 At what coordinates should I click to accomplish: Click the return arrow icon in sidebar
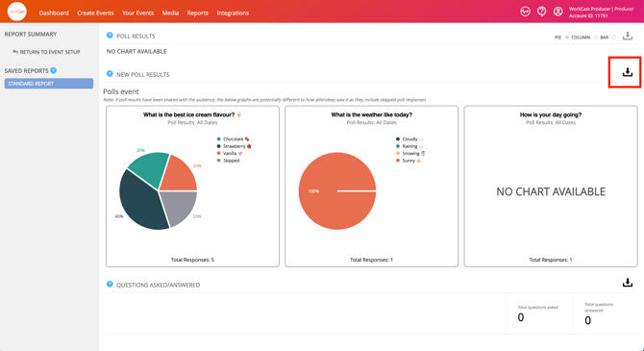point(15,52)
